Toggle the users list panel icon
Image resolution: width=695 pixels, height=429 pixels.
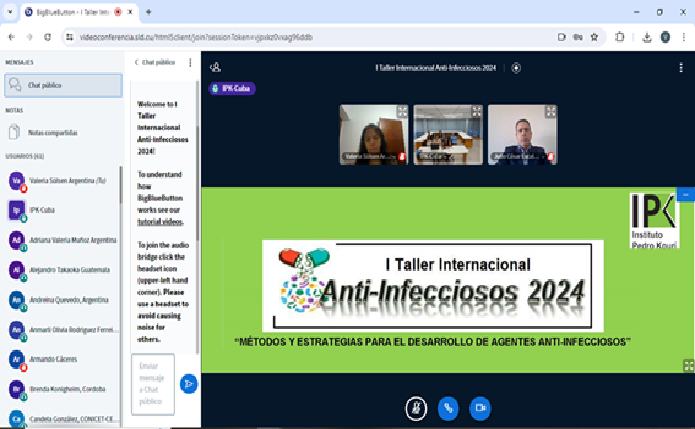pos(215,67)
